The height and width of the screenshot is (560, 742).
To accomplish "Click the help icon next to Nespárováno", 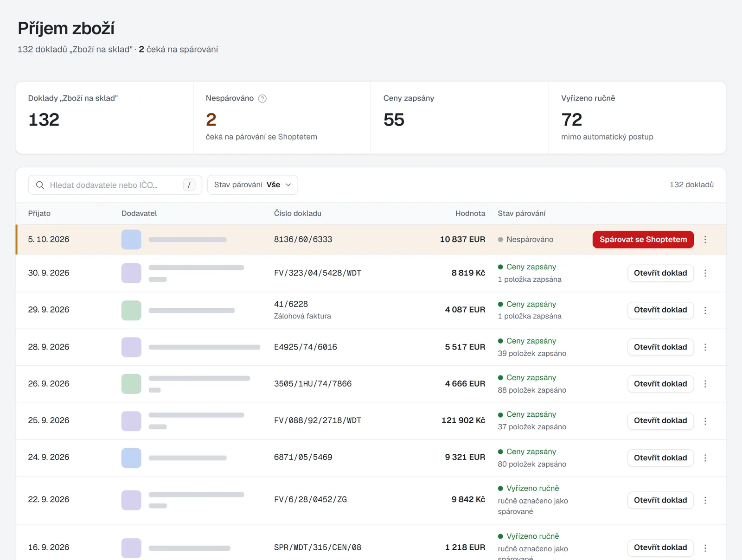I will point(262,98).
